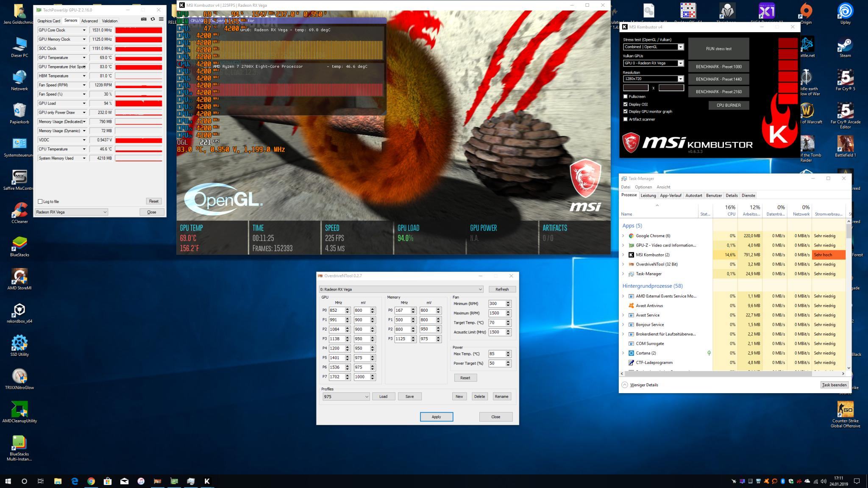
Task: Click Chrome icon in taskbar
Action: click(91, 481)
